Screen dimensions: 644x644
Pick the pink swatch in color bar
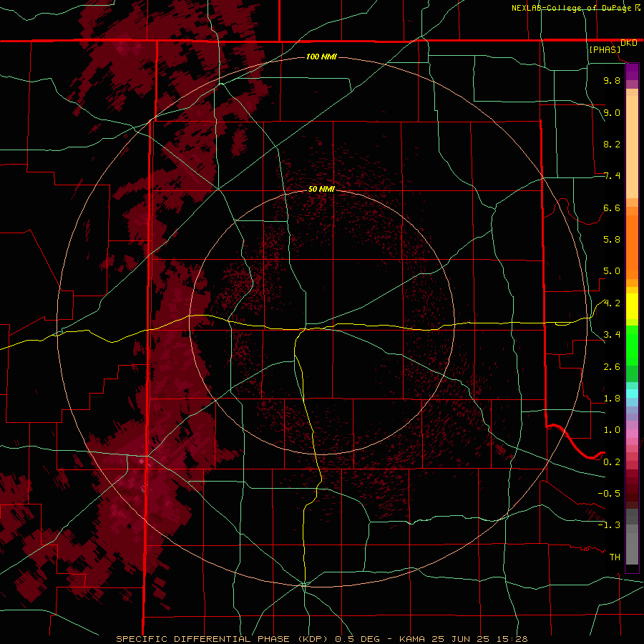632,434
